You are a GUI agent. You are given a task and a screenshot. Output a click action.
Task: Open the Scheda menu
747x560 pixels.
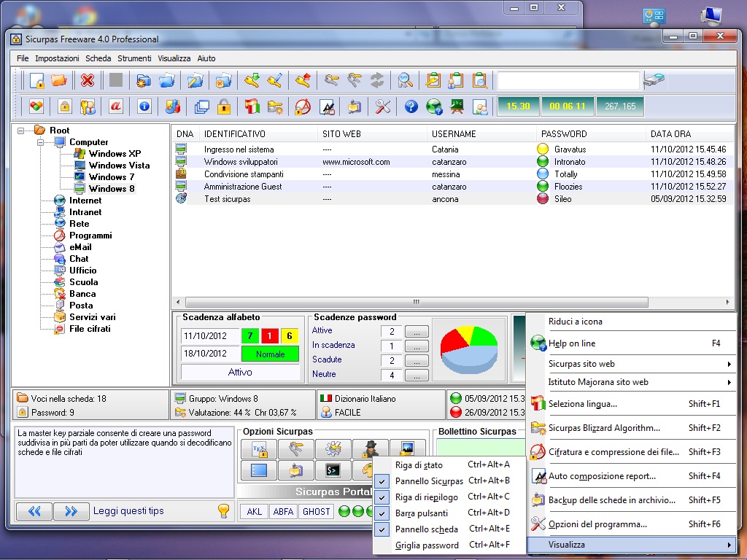[98, 58]
